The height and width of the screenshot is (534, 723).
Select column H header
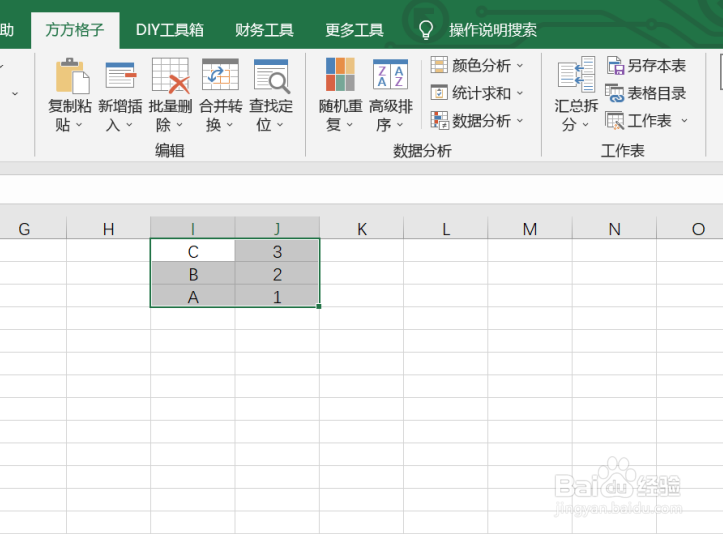tap(108, 229)
